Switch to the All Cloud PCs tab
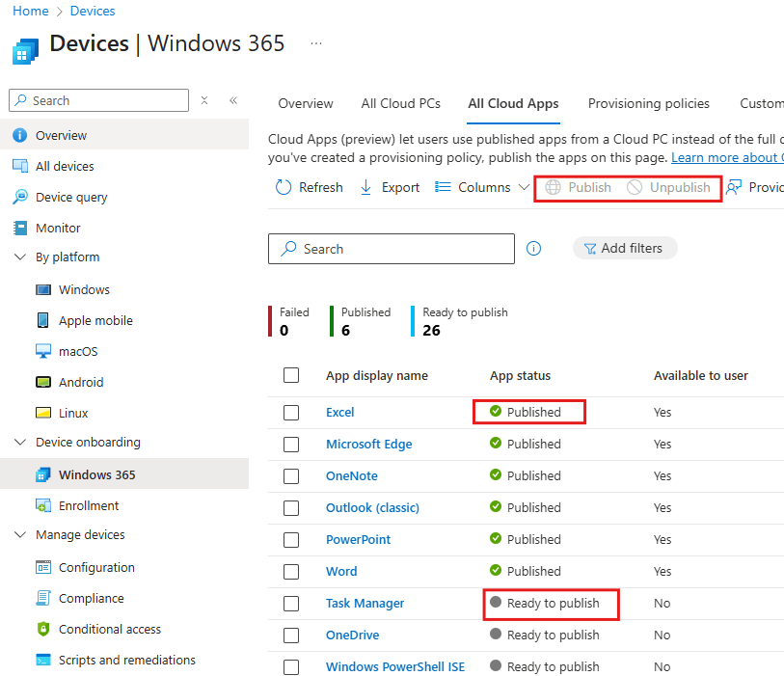The width and height of the screenshot is (784, 676). (x=400, y=104)
